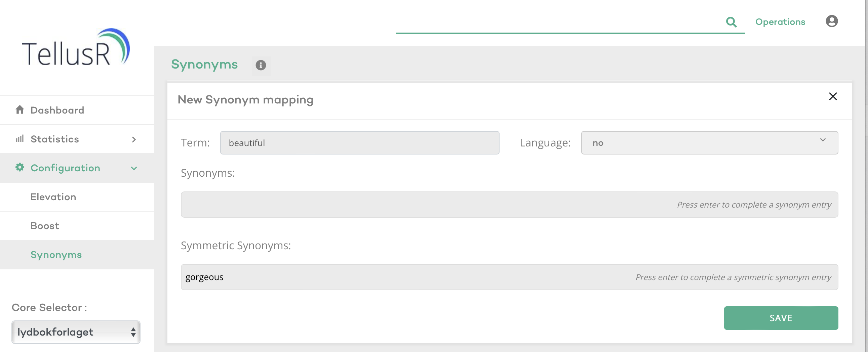This screenshot has width=868, height=352.
Task: Open the Boost configuration page
Action: [44, 226]
